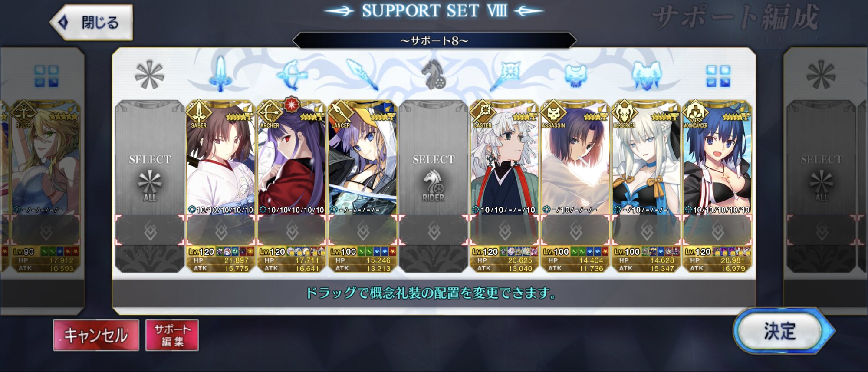Switch to previous support set panel
Viewport: 868px width, 372px height.
(x=43, y=181)
